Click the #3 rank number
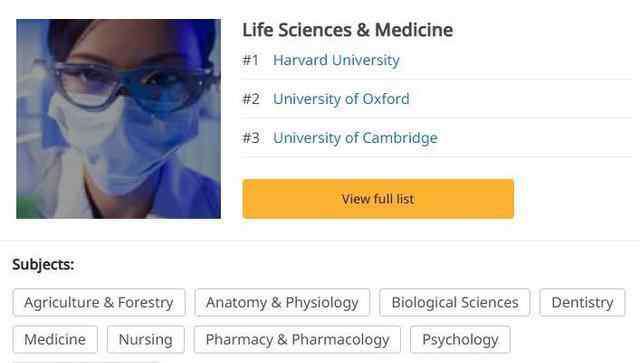 tap(251, 138)
